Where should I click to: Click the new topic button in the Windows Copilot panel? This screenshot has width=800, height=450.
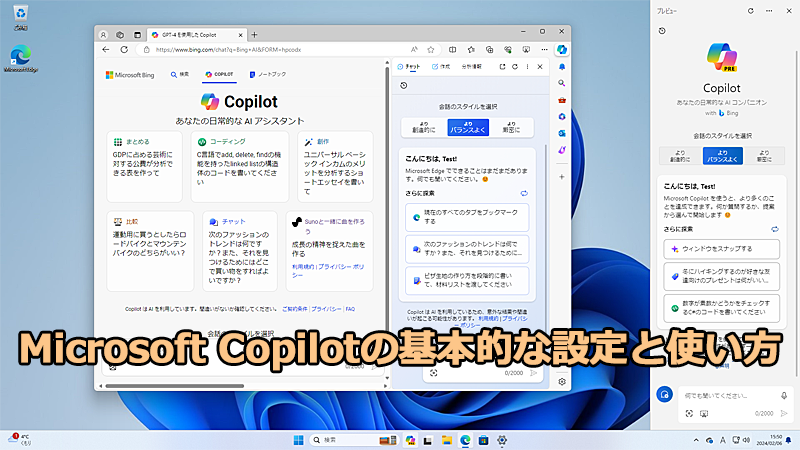[664, 395]
